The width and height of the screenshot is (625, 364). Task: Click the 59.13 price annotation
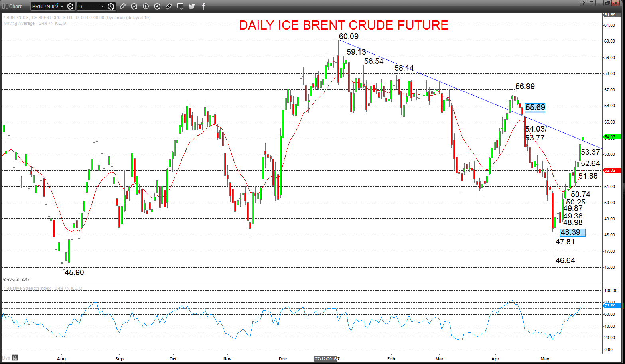(356, 52)
